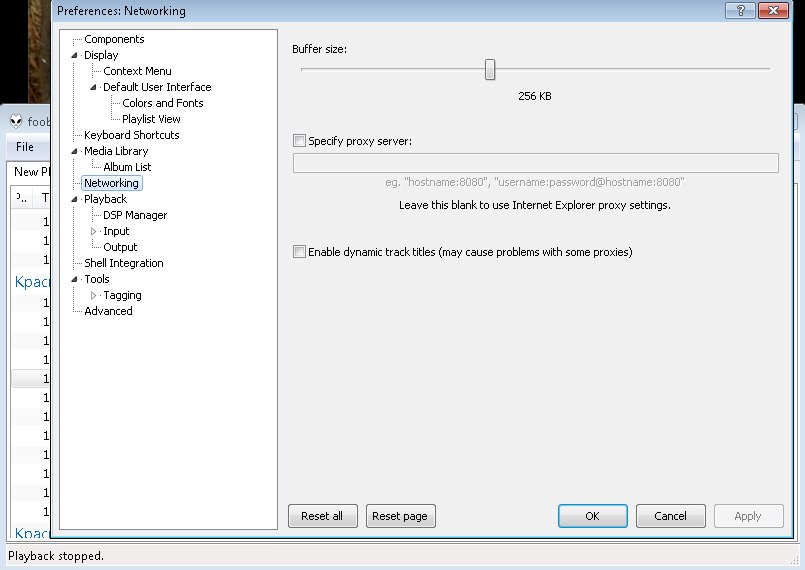Image resolution: width=805 pixels, height=570 pixels.
Task: Click the Apply button
Action: coord(749,516)
